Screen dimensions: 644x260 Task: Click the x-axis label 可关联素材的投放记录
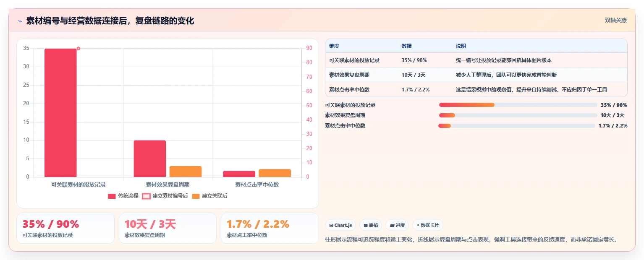pyautogui.click(x=79, y=185)
